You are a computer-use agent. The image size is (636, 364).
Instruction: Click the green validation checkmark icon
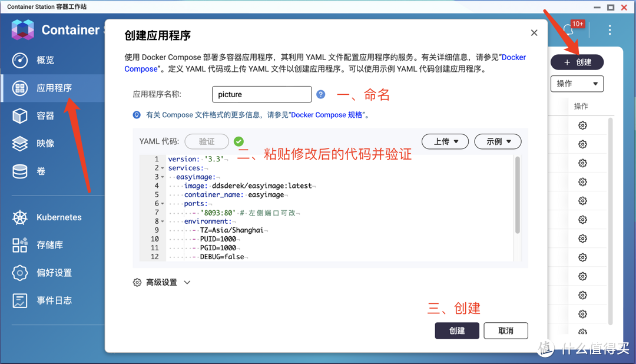239,141
